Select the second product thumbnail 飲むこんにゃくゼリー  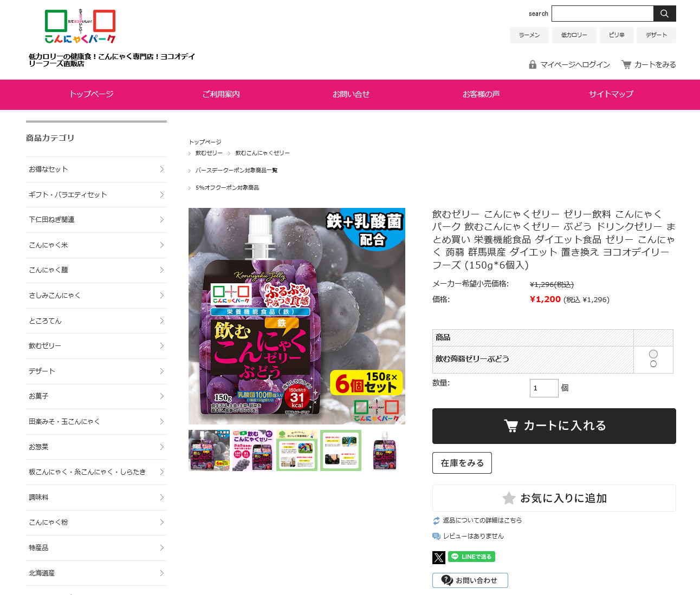[x=253, y=450]
